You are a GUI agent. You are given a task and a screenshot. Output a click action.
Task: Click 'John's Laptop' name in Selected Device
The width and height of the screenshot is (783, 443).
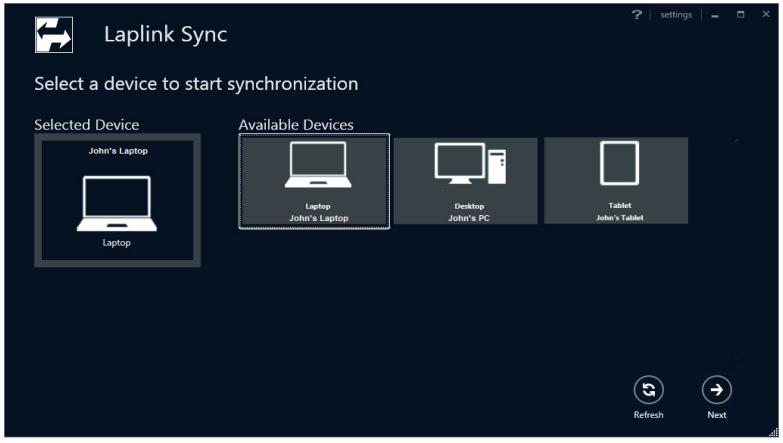[x=118, y=151]
